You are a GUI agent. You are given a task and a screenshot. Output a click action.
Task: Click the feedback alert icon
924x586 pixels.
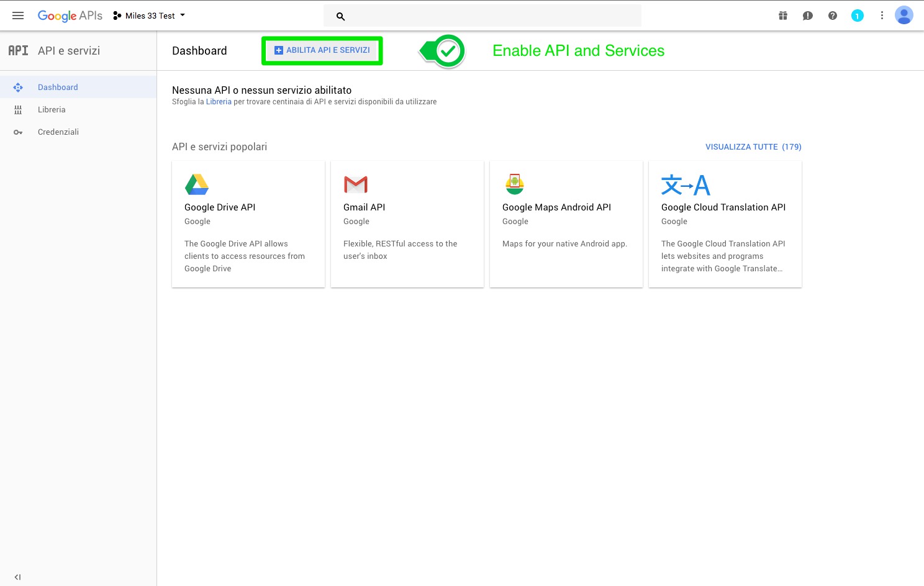(807, 16)
